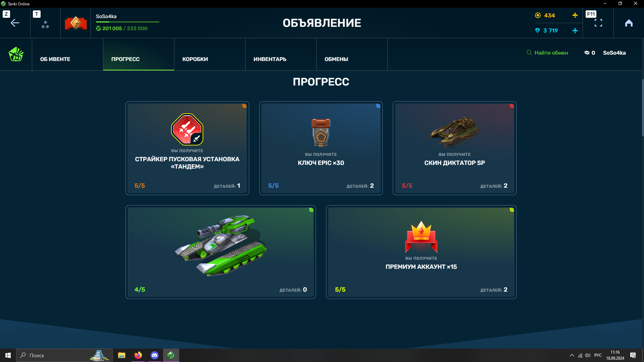Image resolution: width=644 pixels, height=362 pixels.
Task: Click the SoSo4ka name in the event bar
Action: coord(614,53)
